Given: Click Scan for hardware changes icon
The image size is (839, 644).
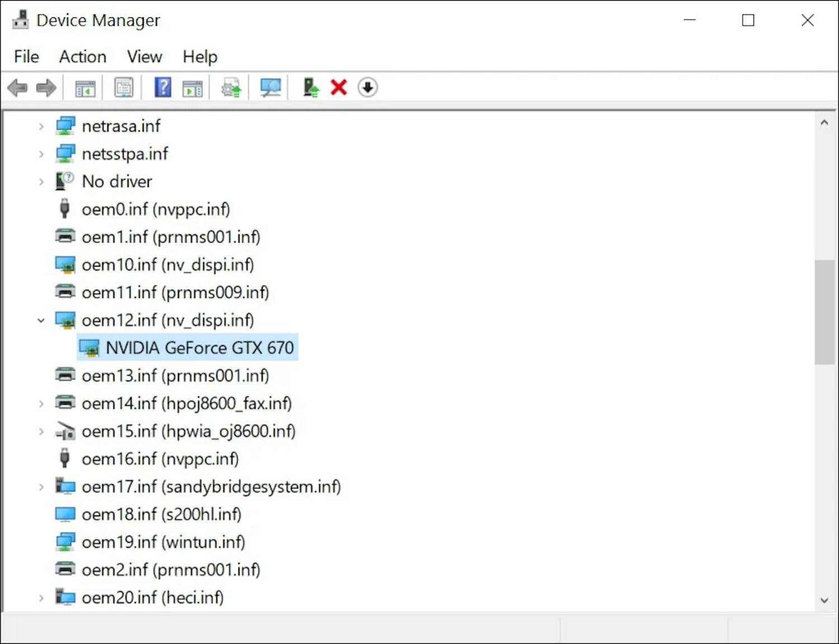Looking at the screenshot, I should (x=271, y=88).
